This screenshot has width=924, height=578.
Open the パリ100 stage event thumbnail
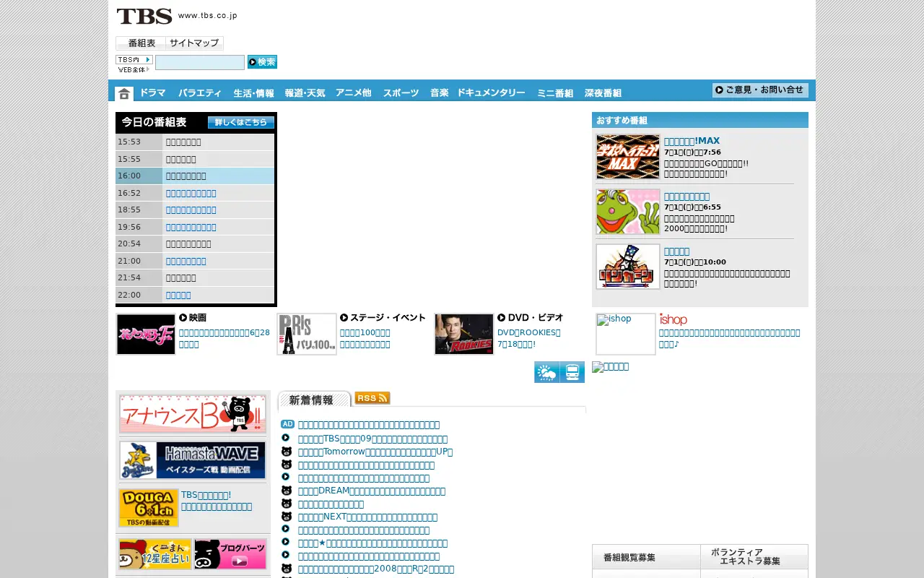(x=307, y=334)
